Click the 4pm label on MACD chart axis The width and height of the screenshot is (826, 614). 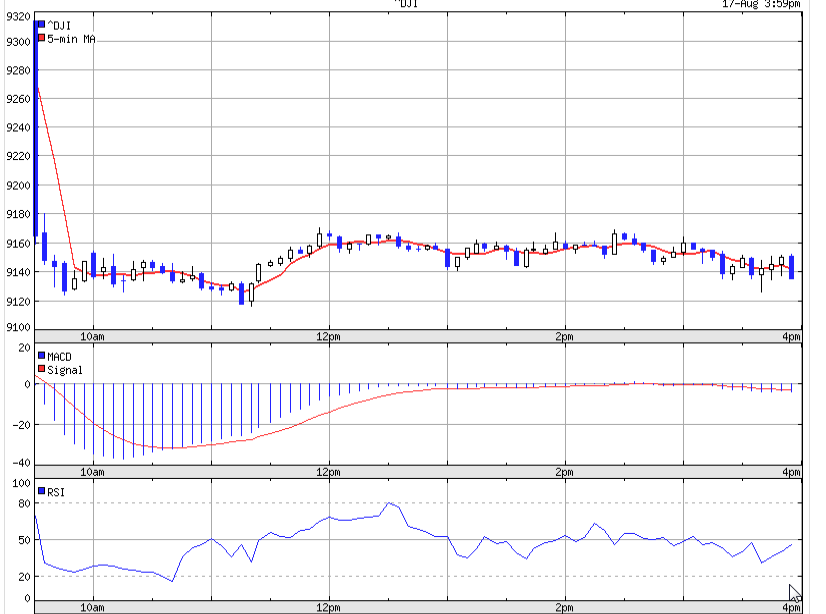(x=791, y=472)
